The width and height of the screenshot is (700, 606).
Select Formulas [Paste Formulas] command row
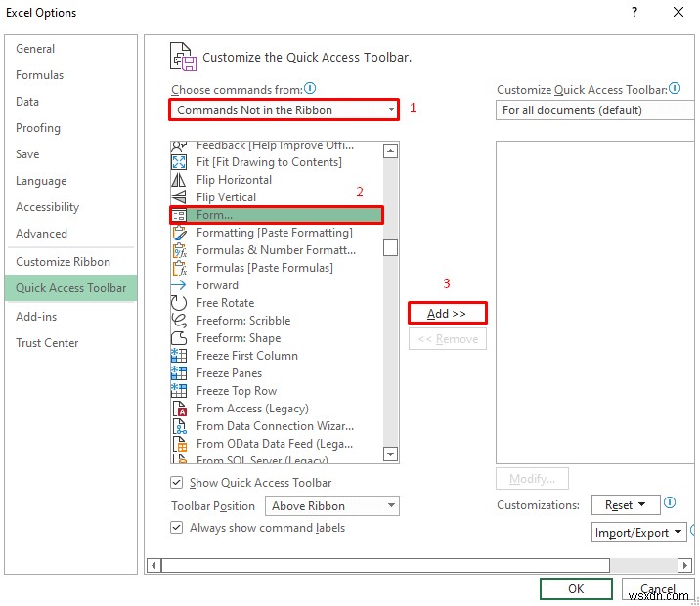point(277,268)
